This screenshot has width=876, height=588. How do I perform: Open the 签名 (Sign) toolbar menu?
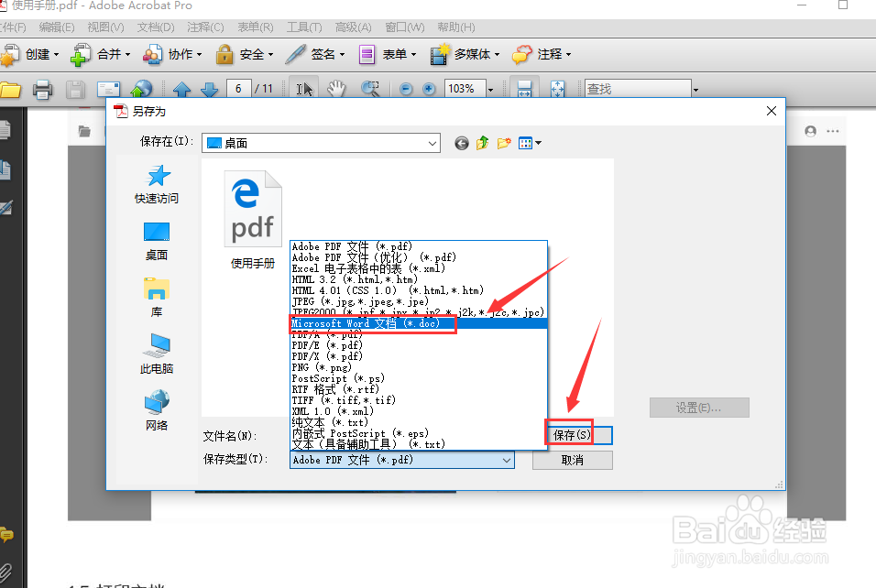[315, 55]
